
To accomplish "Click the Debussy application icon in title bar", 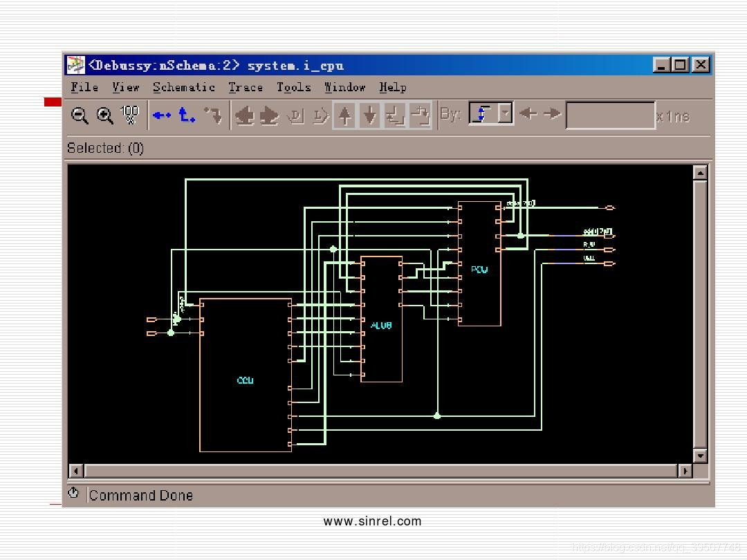I will pyautogui.click(x=75, y=65).
